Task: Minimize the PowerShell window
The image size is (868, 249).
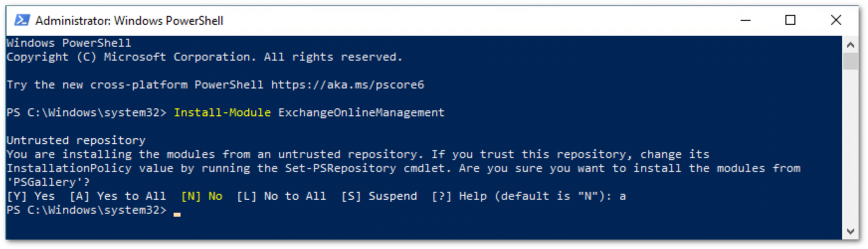Action: 745,20
